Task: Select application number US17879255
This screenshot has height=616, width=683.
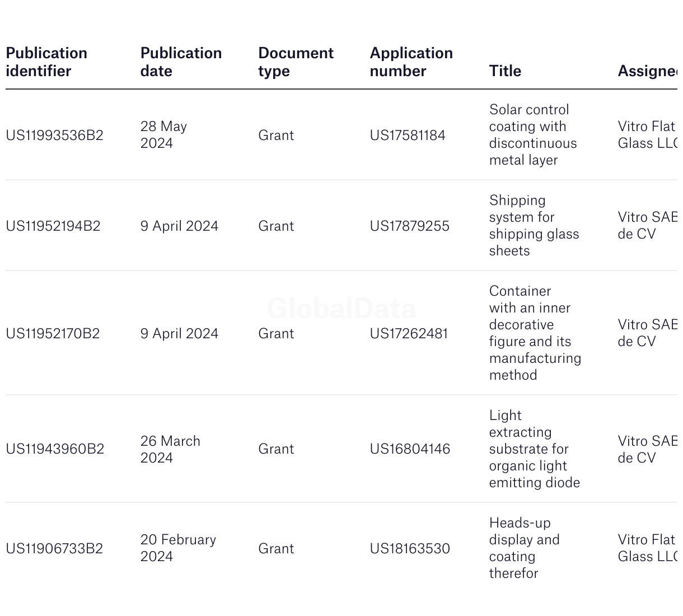Action: tap(409, 226)
